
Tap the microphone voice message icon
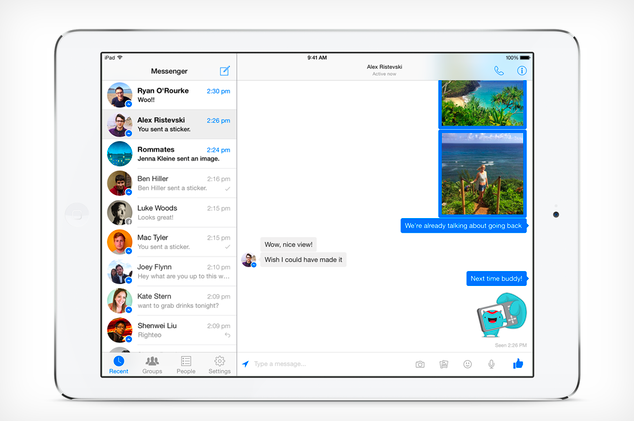pos(491,364)
